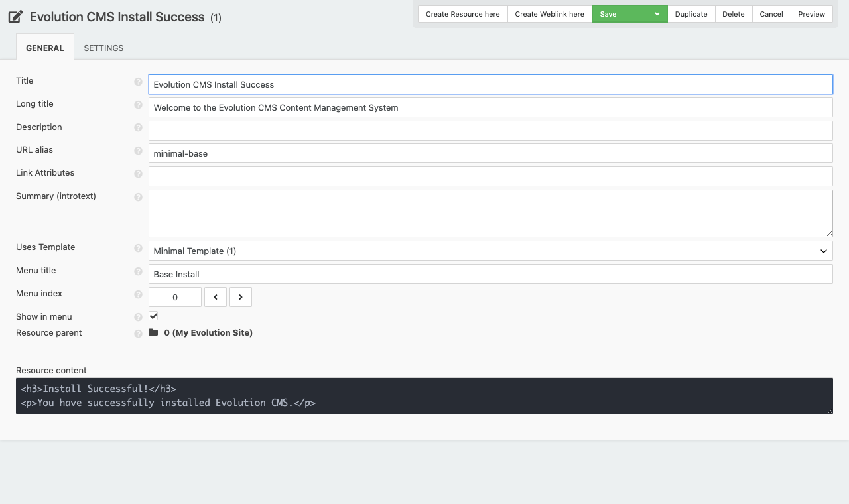Click the Link Attributes field

[491, 176]
